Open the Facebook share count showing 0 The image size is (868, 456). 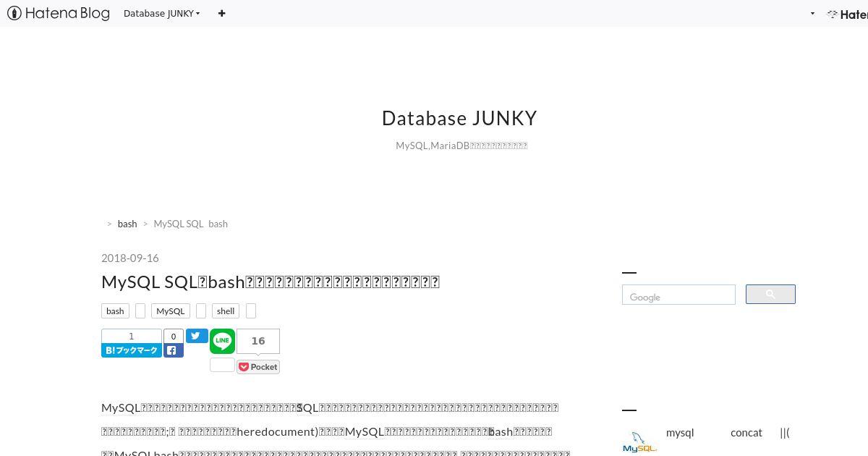pyautogui.click(x=174, y=336)
